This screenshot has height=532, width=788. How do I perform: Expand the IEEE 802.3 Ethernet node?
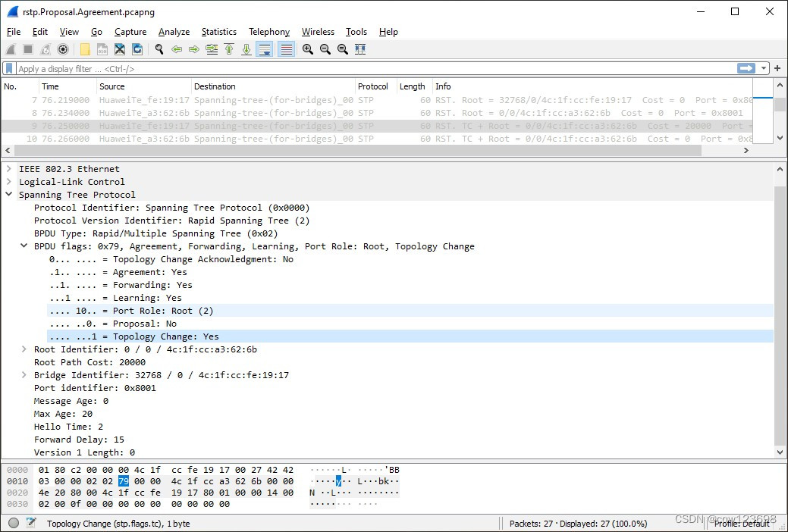(8, 168)
